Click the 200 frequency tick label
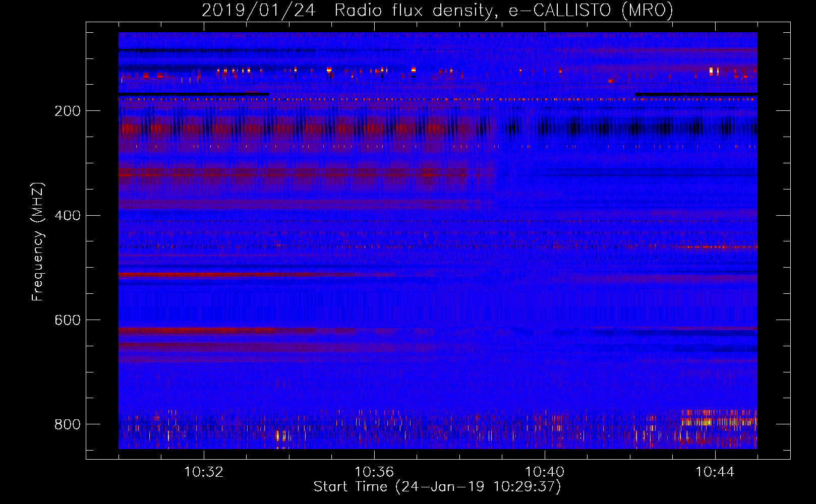This screenshot has height=504, width=816. point(68,111)
